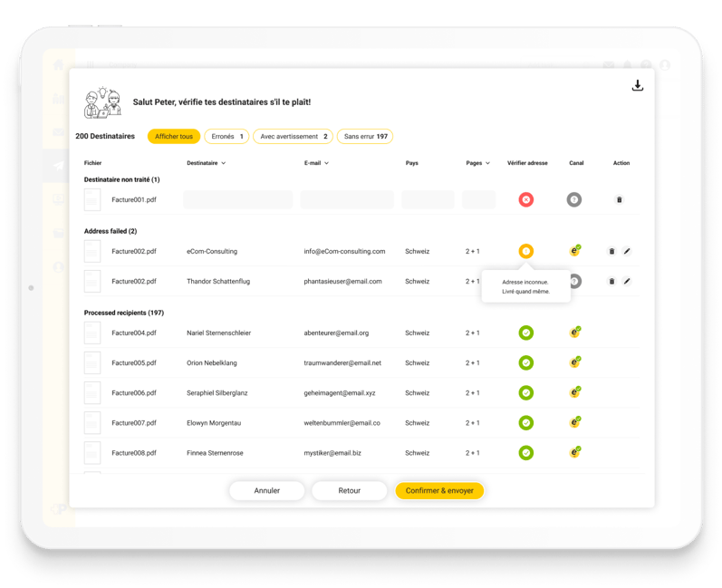722x588 pixels.
Task: Click the green check for Nariel Sternenschleier
Action: coord(526,333)
